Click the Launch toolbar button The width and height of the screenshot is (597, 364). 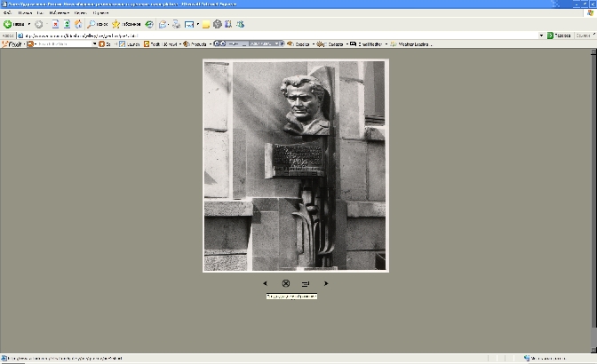tap(130, 44)
